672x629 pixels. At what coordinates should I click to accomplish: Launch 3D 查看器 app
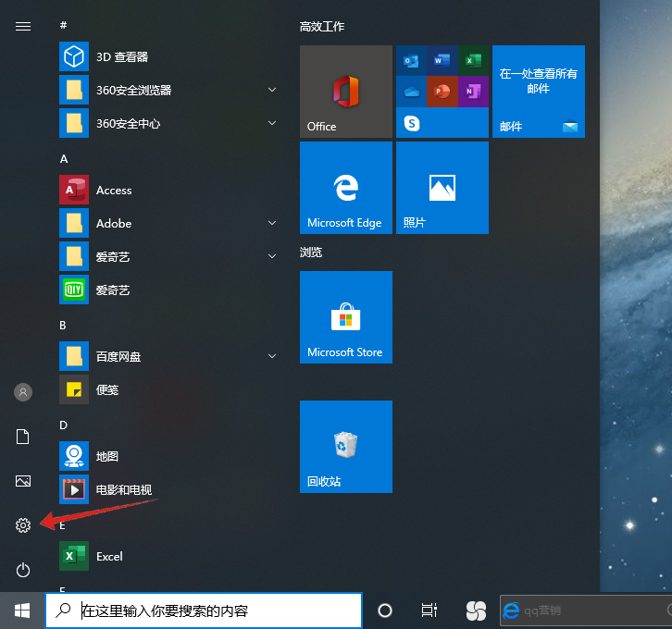[169, 56]
